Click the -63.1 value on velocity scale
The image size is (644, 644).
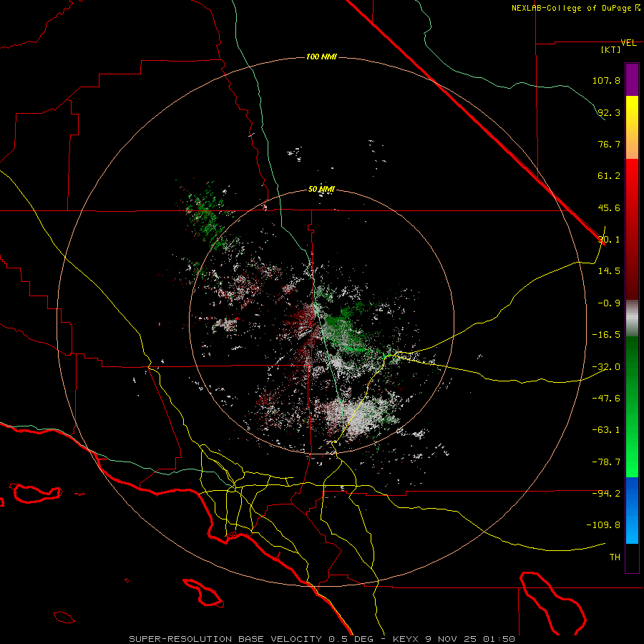click(x=606, y=430)
